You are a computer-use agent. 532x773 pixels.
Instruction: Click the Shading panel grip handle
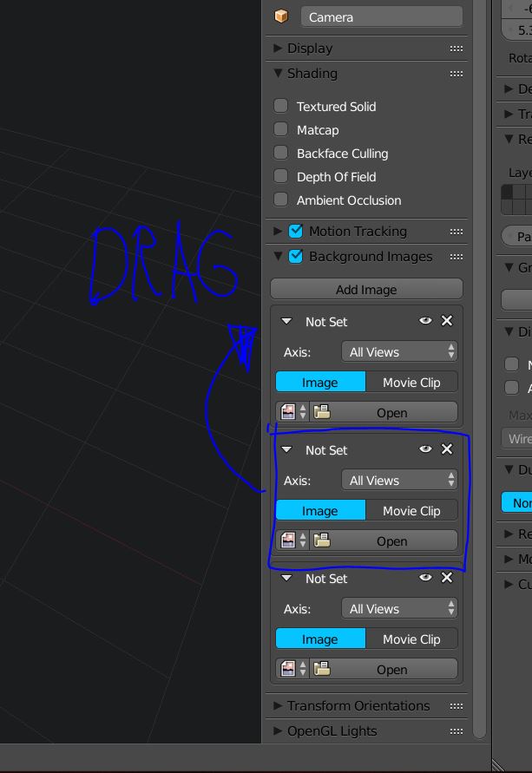pyautogui.click(x=456, y=74)
